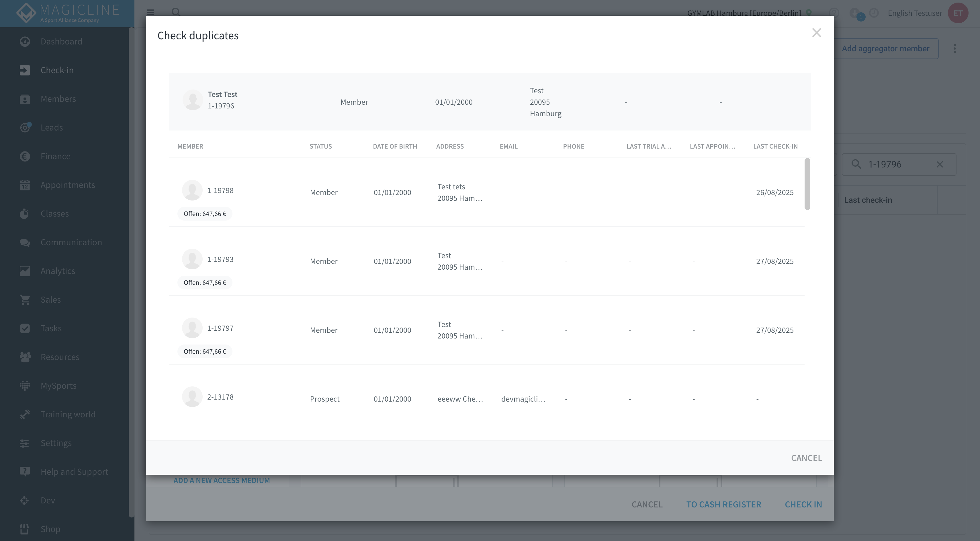The height and width of the screenshot is (541, 980).
Task: Open the three-dot more options menu
Action: tap(954, 48)
